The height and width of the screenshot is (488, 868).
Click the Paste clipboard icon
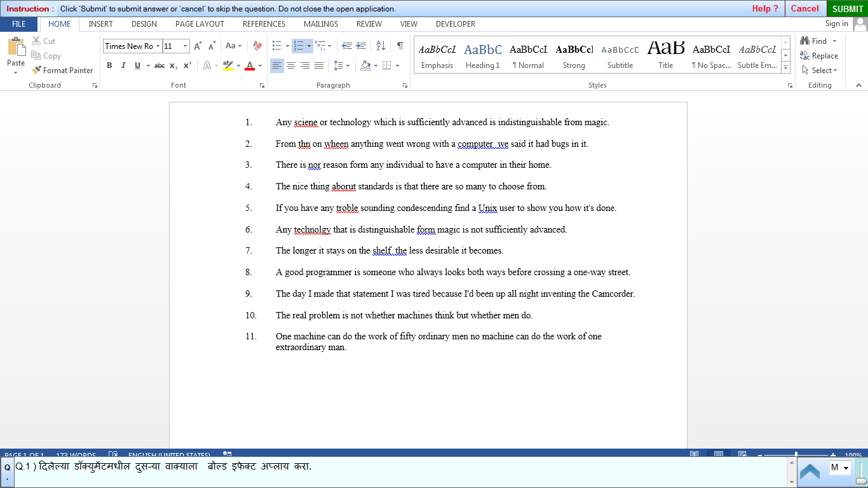16,47
